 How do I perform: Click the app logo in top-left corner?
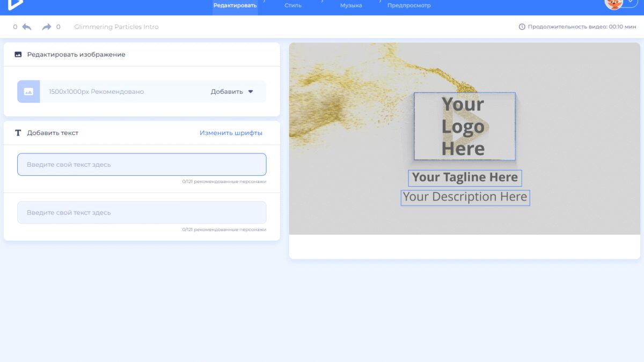click(16, 4)
